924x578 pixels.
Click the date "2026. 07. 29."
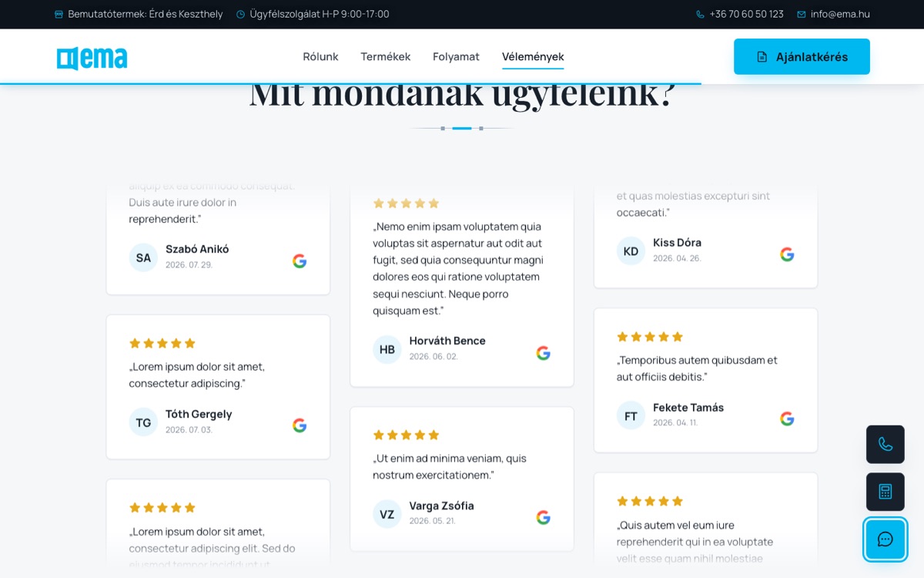(189, 264)
